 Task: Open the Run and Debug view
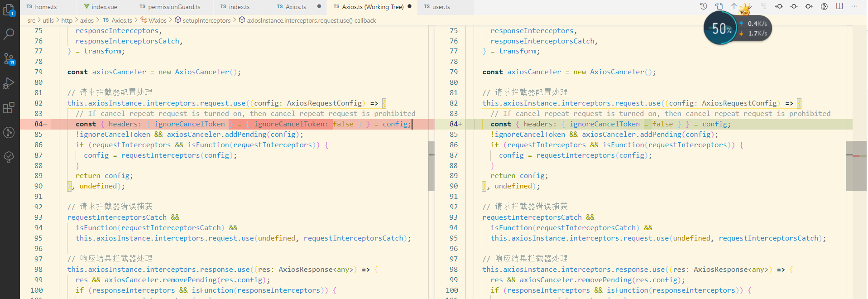point(9,83)
